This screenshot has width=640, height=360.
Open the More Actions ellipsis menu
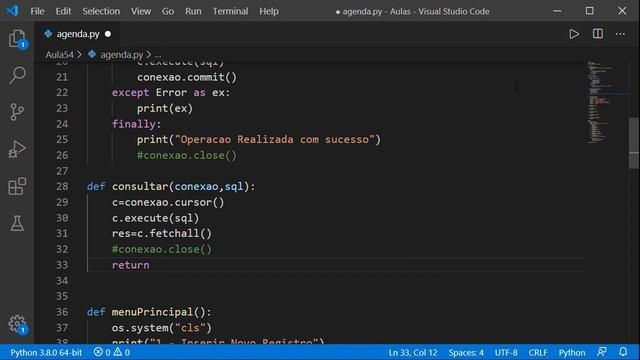[x=620, y=34]
